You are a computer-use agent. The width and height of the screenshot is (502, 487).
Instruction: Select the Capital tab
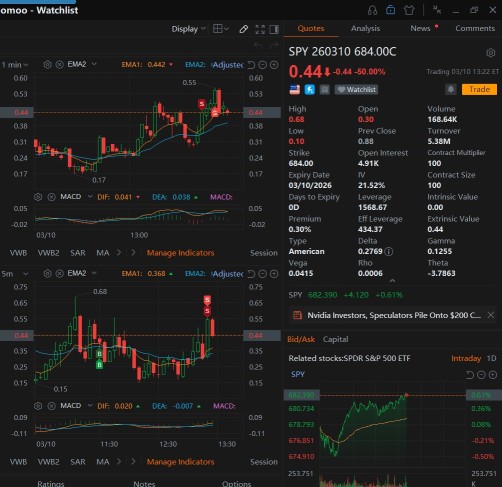(x=336, y=339)
